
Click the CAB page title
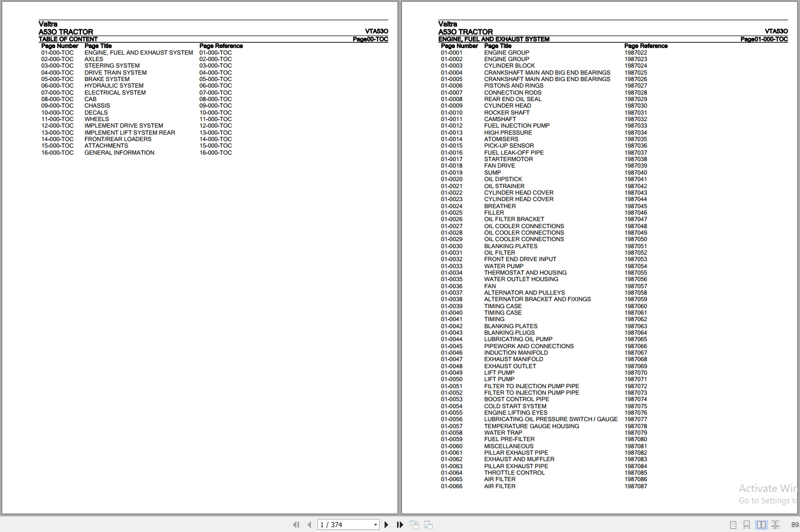pos(90,99)
